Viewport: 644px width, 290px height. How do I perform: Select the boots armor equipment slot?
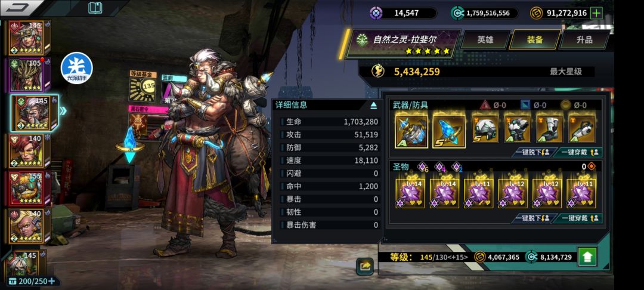(x=549, y=129)
